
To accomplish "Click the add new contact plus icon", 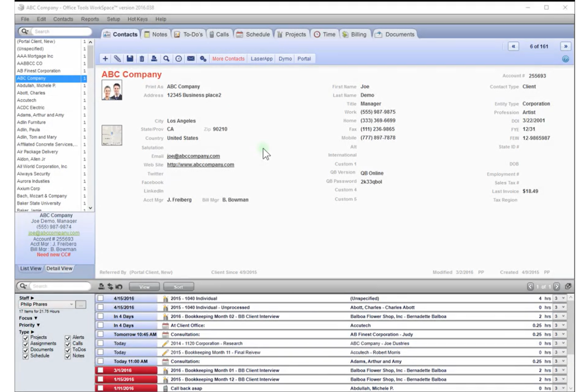I will 105,59.
